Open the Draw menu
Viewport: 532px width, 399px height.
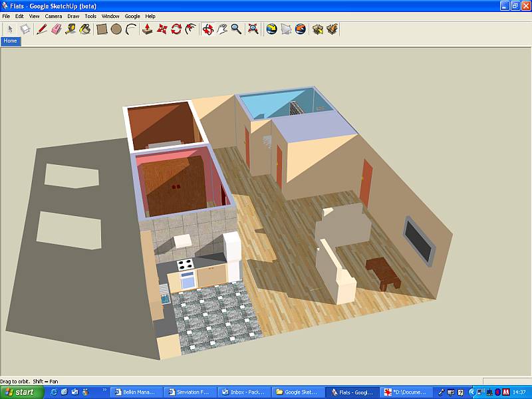[73, 16]
